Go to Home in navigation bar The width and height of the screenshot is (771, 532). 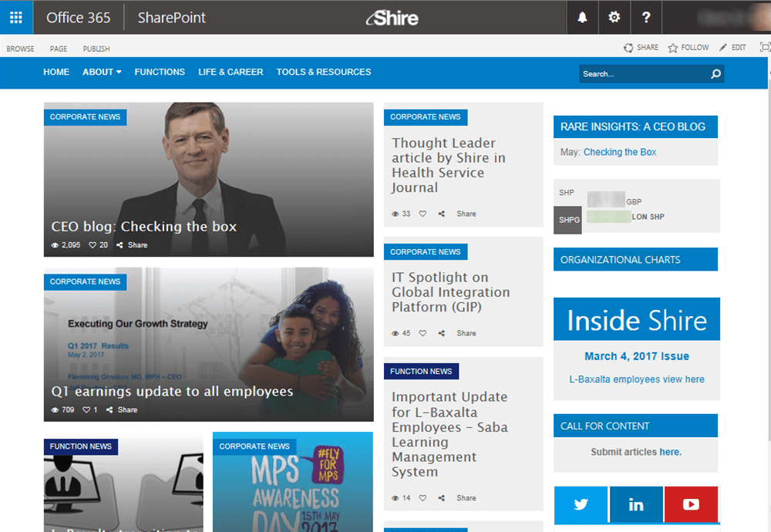pos(56,72)
